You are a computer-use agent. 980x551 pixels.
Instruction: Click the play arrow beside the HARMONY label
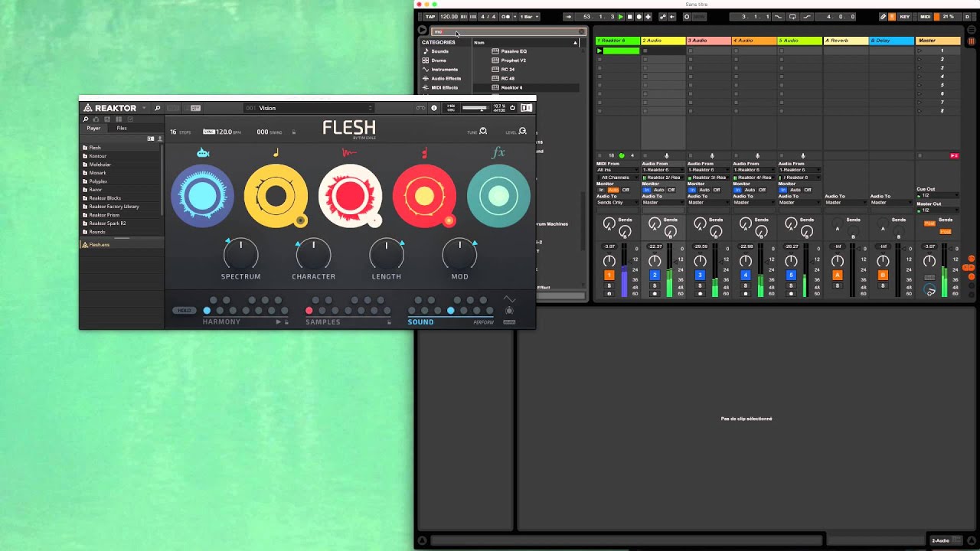click(x=279, y=322)
